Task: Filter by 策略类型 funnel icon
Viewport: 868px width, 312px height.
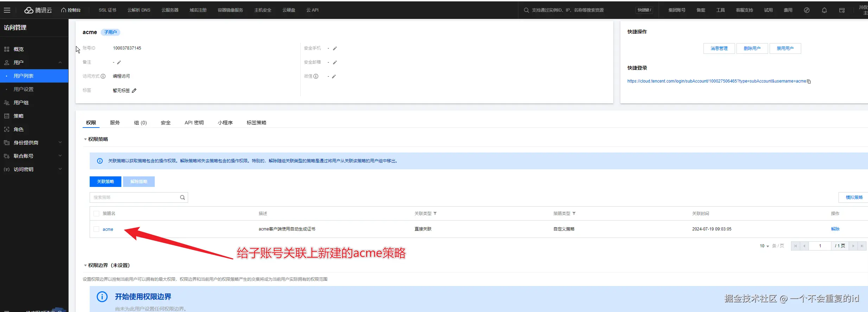Action: (574, 214)
